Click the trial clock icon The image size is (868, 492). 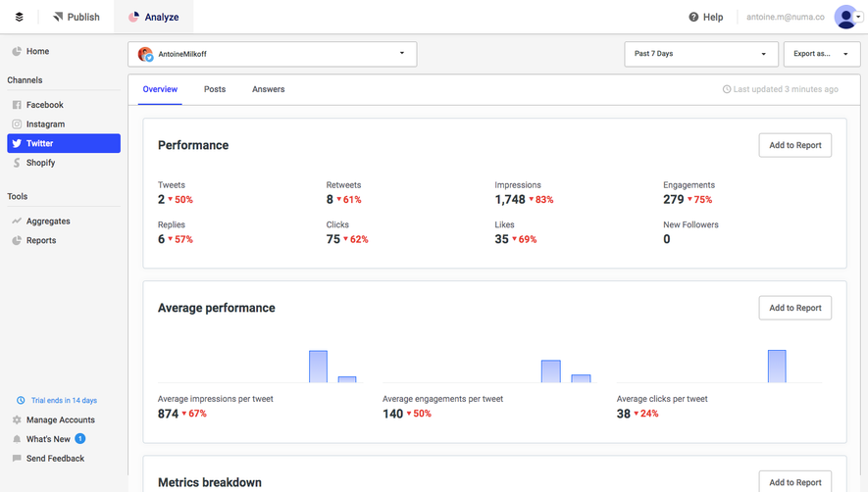[x=21, y=400]
